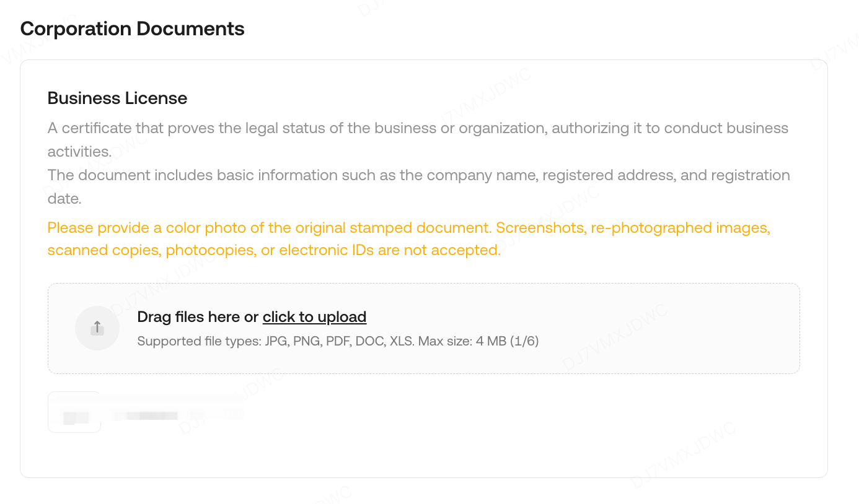The height and width of the screenshot is (504, 859).
Task: Click the upload arrow icon
Action: coord(97,328)
